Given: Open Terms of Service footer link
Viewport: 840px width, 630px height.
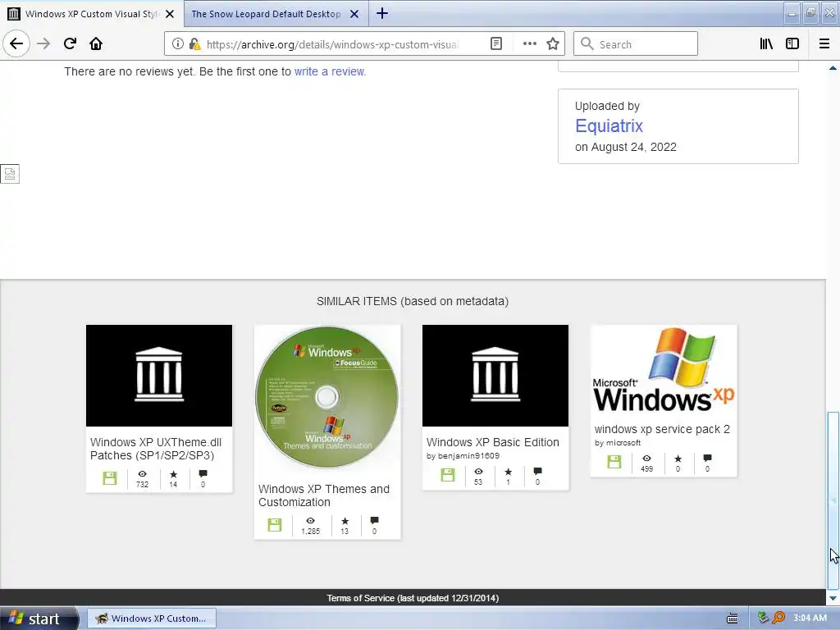Looking at the screenshot, I should click(413, 598).
